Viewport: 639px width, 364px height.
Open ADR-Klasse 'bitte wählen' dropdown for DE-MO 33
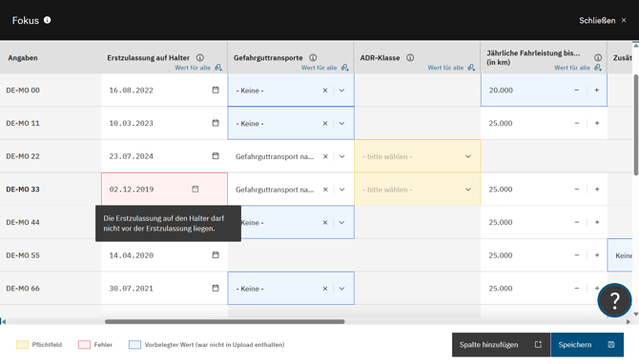(418, 190)
